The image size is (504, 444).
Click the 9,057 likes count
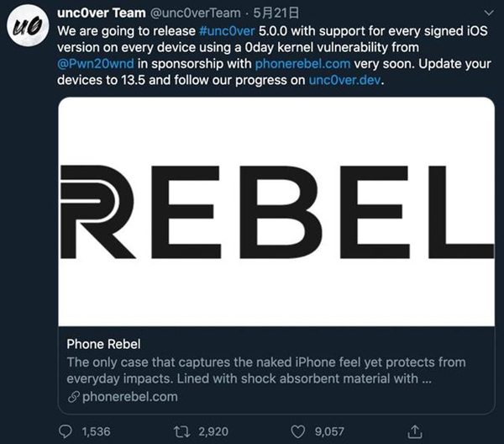click(327, 431)
